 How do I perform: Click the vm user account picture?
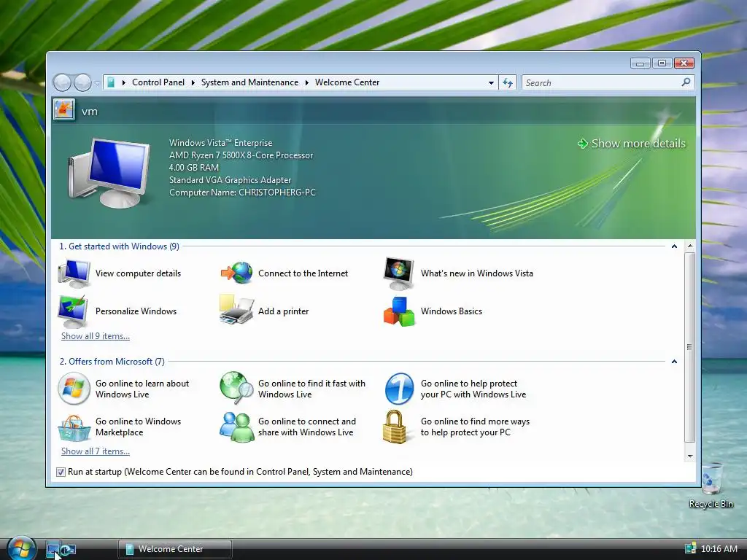[64, 110]
